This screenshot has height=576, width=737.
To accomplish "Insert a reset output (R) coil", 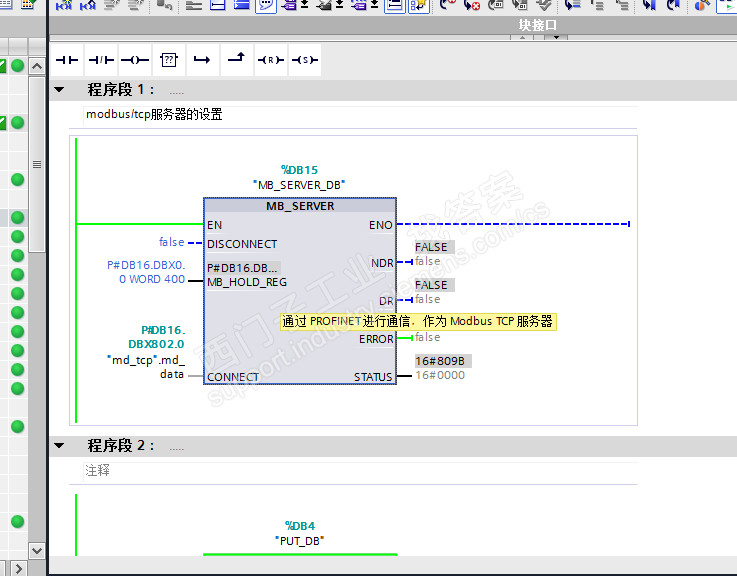I will (x=271, y=60).
